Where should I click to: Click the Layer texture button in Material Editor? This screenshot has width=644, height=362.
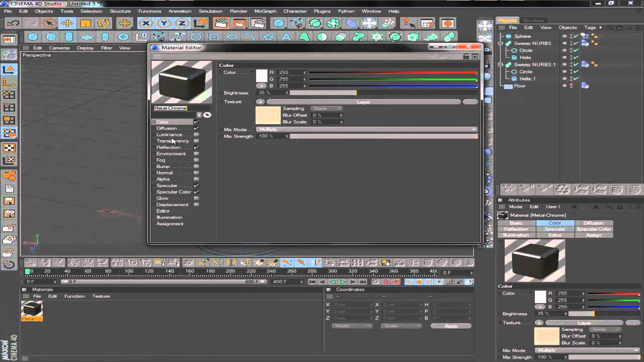363,102
